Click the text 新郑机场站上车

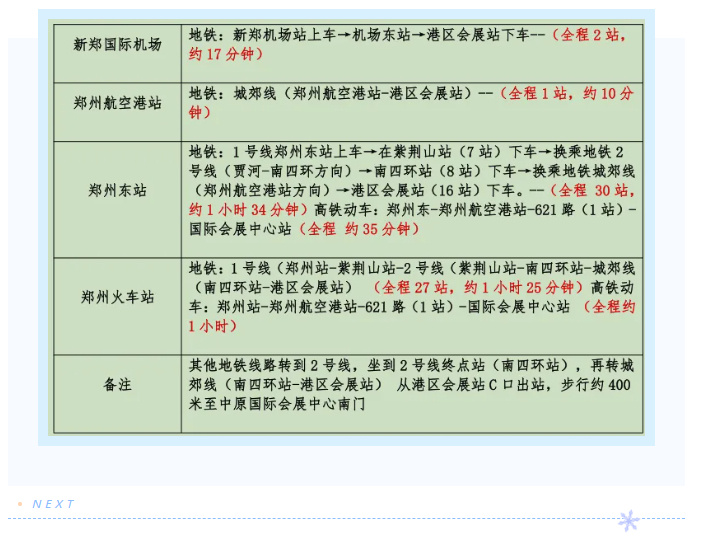coord(284,35)
